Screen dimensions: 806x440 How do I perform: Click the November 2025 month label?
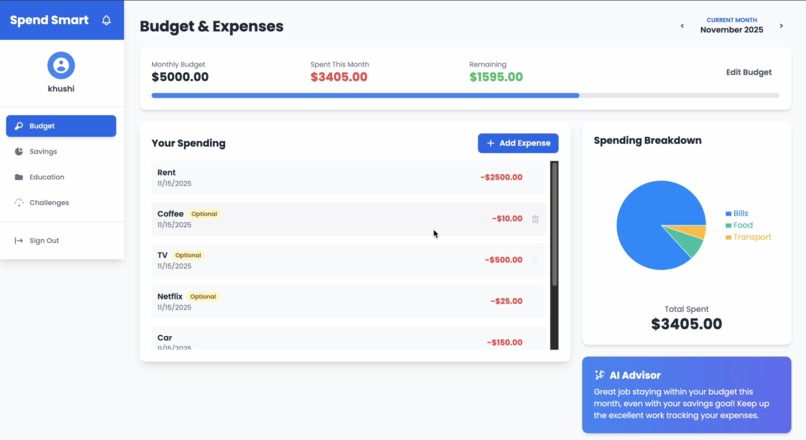pyautogui.click(x=731, y=30)
